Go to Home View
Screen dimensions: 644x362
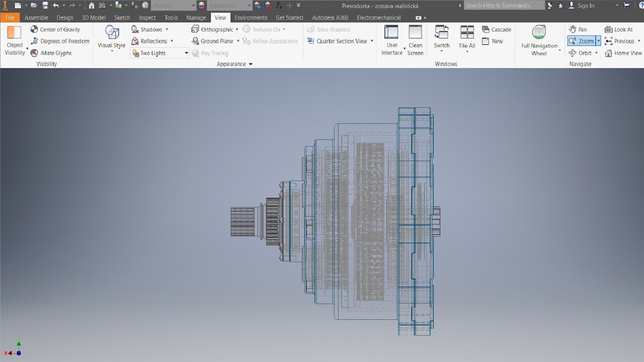pos(623,53)
